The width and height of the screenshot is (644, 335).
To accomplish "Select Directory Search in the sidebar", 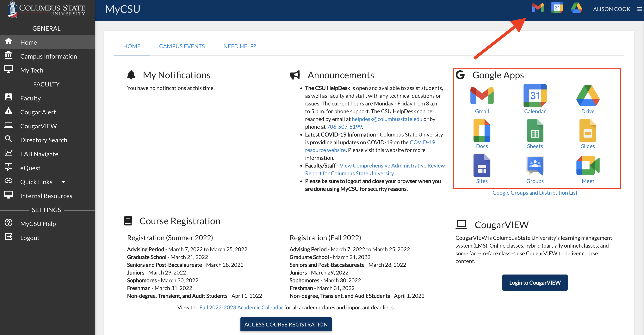I will click(x=44, y=140).
